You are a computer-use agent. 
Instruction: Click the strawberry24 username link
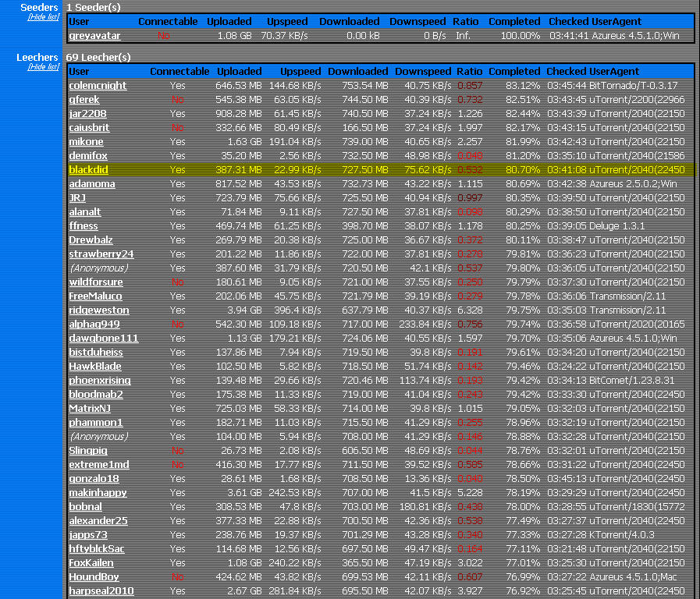pos(101,254)
